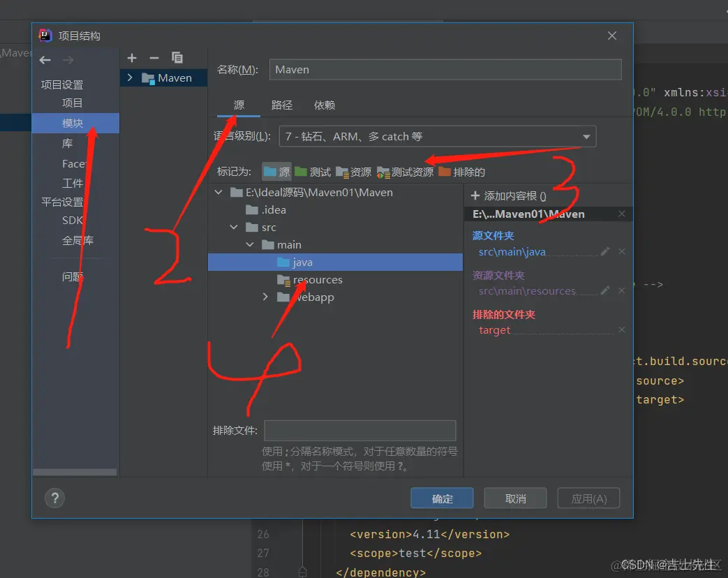The height and width of the screenshot is (578, 728).
Task: Click the src\main\resources path entry
Action: pyautogui.click(x=527, y=290)
